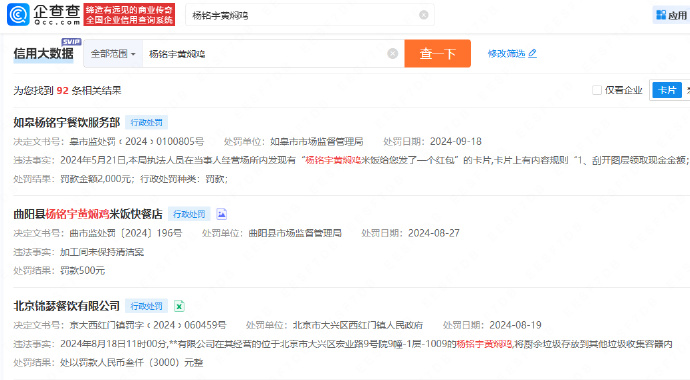Click the SVIP badge
This screenshot has height=380, width=690.
[71, 42]
